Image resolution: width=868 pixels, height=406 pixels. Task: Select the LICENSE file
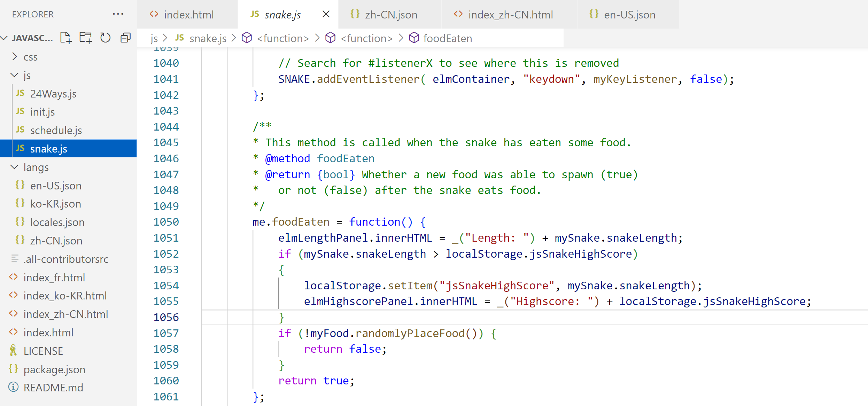point(43,351)
